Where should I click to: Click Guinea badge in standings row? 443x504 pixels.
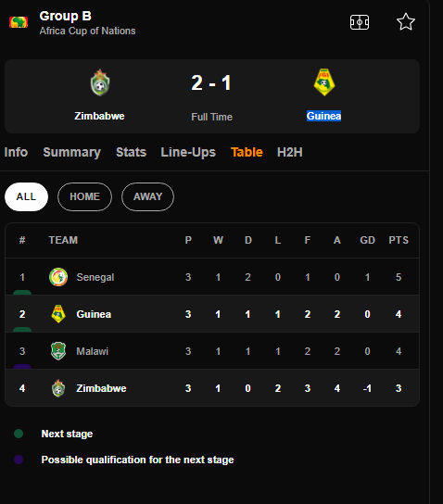click(58, 314)
